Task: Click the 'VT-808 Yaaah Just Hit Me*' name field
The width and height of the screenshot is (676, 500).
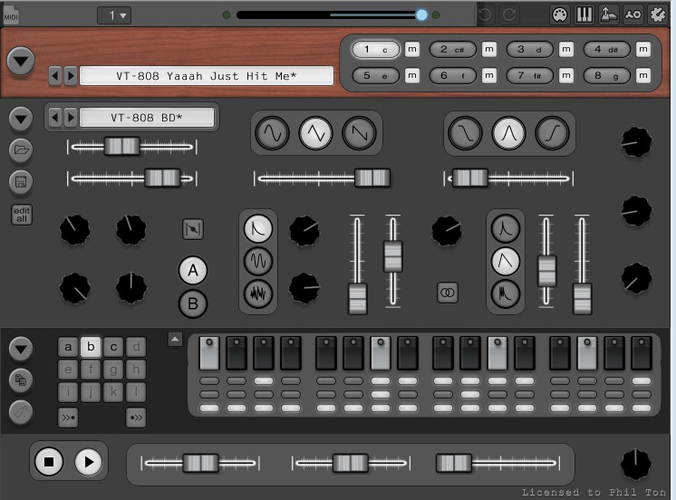Action: [207, 76]
